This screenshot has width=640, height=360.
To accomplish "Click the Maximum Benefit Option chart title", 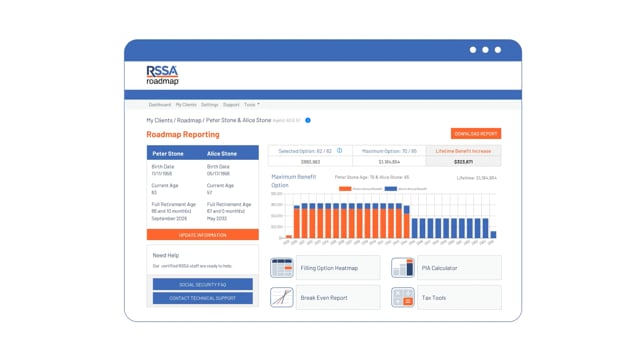I will pyautogui.click(x=293, y=181).
